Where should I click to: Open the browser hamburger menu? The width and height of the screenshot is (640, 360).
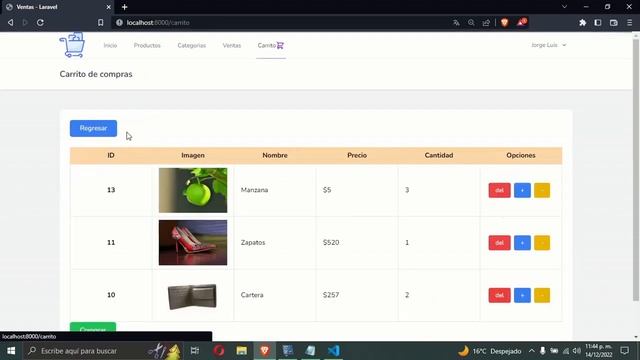[629, 23]
